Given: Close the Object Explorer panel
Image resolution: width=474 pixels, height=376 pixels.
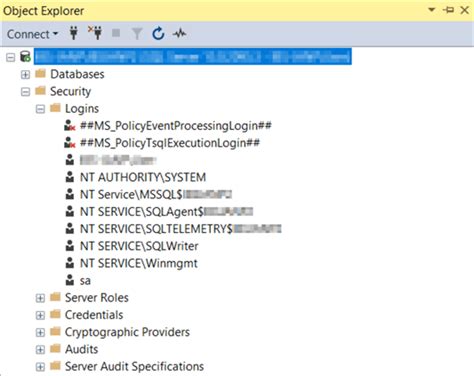Looking at the screenshot, I should pos(464,10).
